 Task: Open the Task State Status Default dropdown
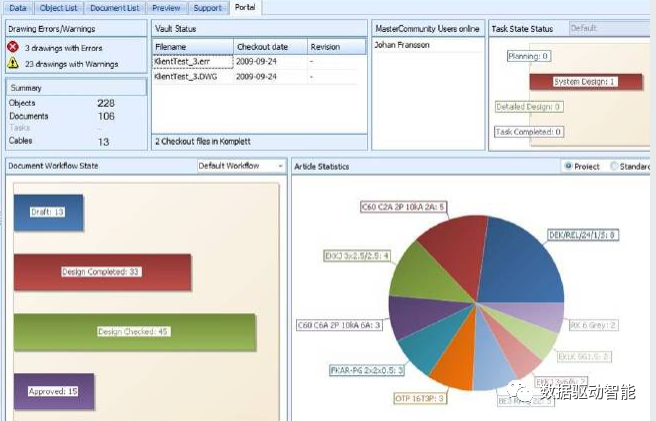point(610,28)
